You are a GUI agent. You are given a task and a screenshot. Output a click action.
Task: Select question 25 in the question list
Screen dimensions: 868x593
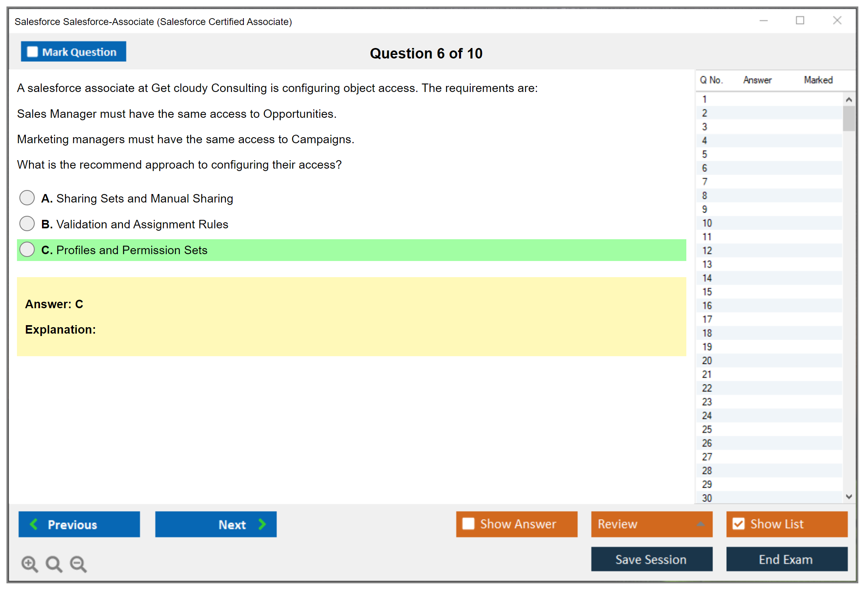click(x=707, y=429)
